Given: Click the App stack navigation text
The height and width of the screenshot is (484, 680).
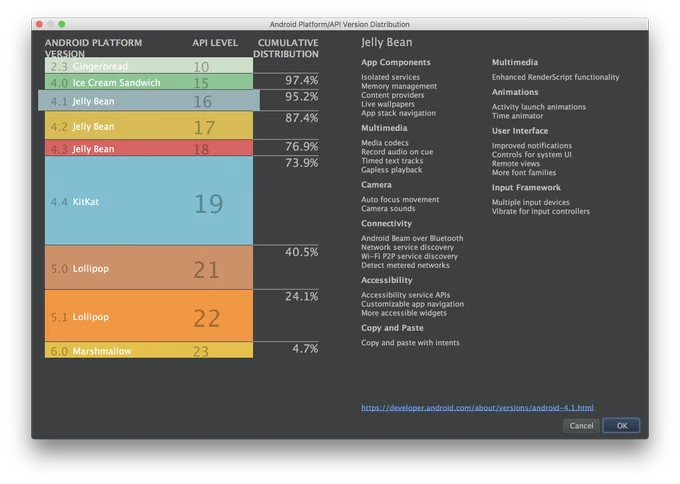Looking at the screenshot, I should click(x=398, y=113).
